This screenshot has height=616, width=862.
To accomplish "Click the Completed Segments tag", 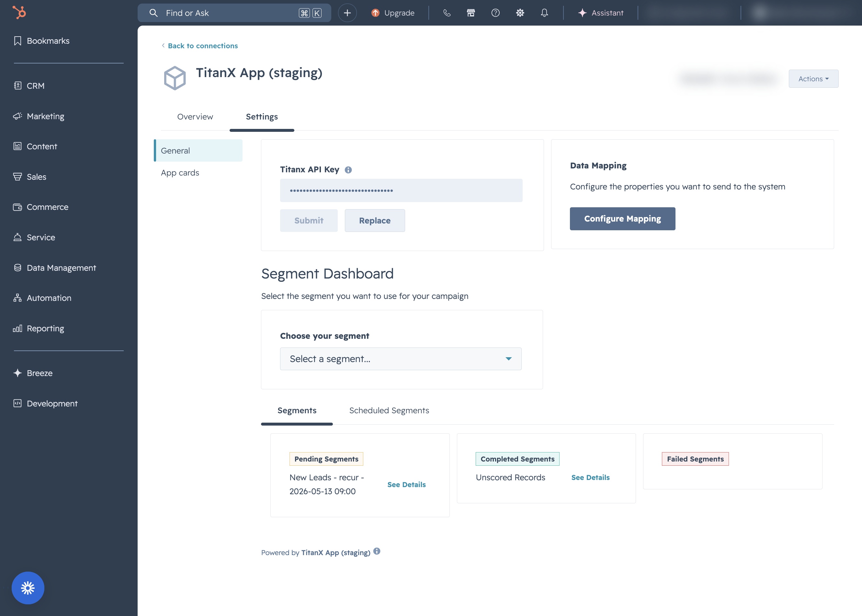I will tap(517, 459).
